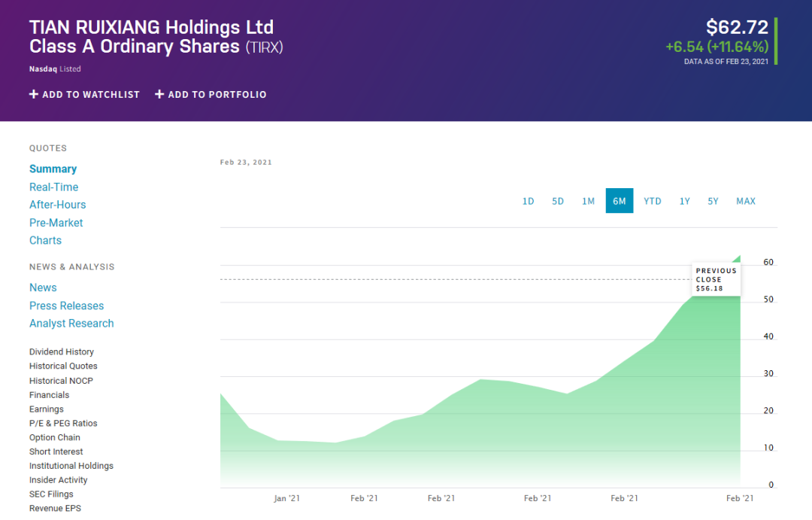Go to Pre-Market quotes
This screenshot has width=812, height=520.
(x=56, y=223)
